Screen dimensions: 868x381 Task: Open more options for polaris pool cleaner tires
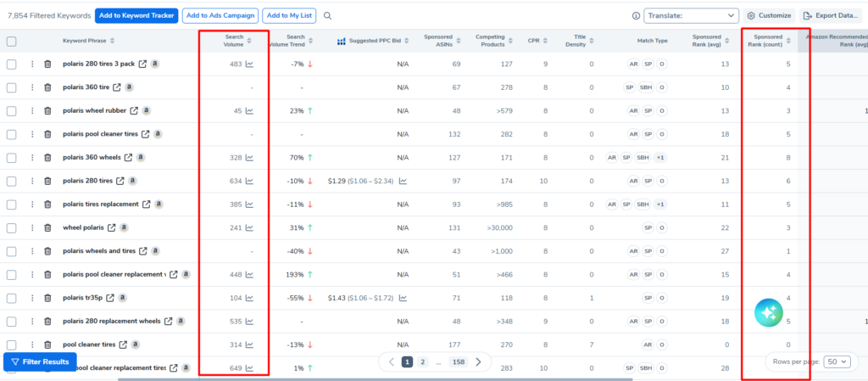coord(32,134)
